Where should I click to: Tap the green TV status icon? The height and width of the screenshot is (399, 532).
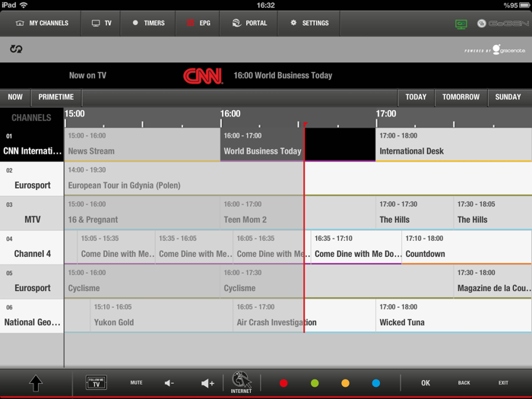(x=461, y=24)
